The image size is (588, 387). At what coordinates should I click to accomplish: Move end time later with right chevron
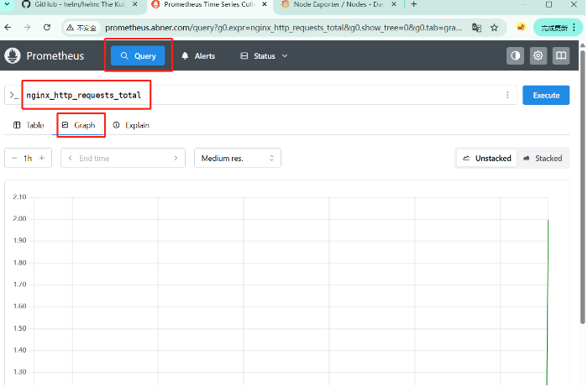176,158
